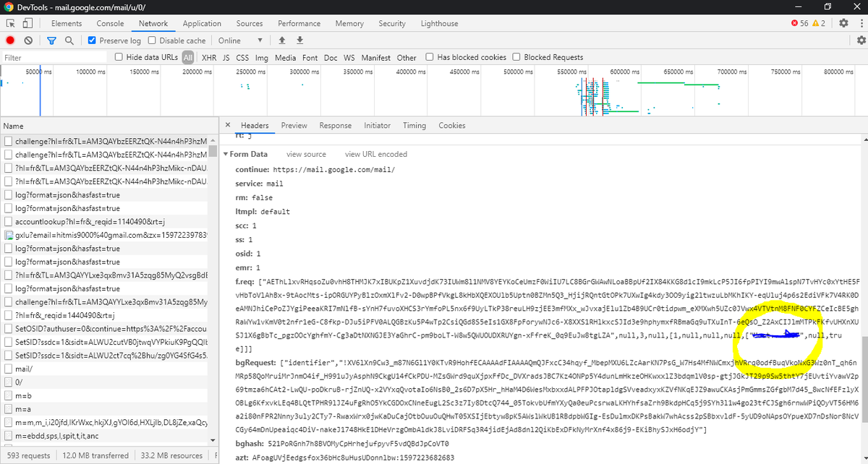Enable Disable cache checkbox
This screenshot has height=464, width=868.
[x=152, y=40]
